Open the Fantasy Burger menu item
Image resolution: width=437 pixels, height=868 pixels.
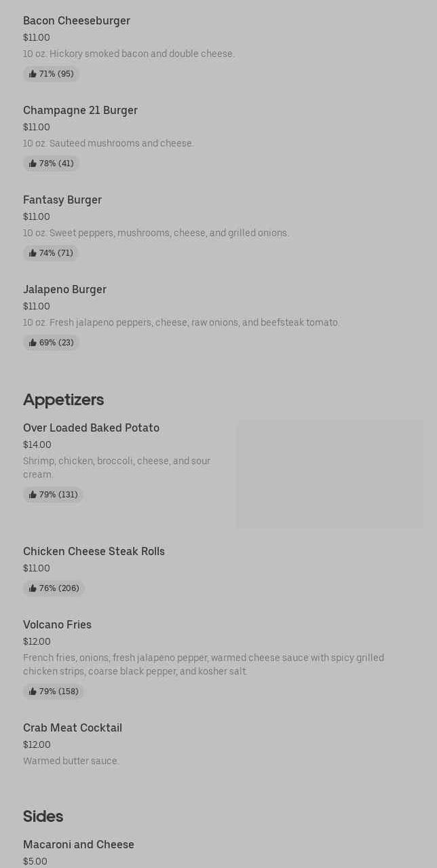(62, 200)
